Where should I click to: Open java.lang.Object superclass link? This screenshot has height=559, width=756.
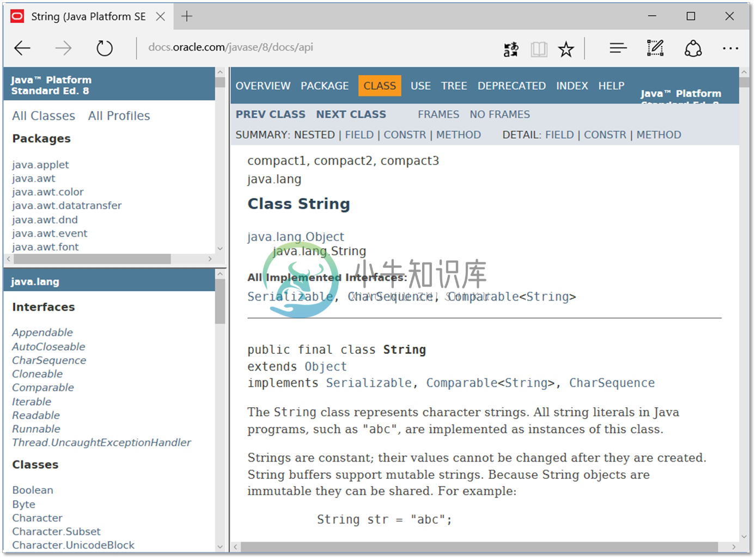[296, 237]
